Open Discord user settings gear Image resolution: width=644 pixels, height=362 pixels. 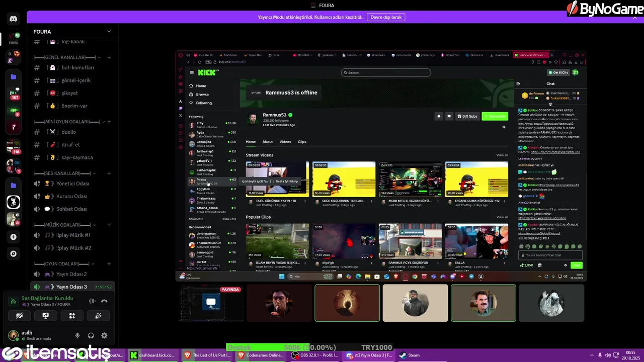(x=104, y=336)
